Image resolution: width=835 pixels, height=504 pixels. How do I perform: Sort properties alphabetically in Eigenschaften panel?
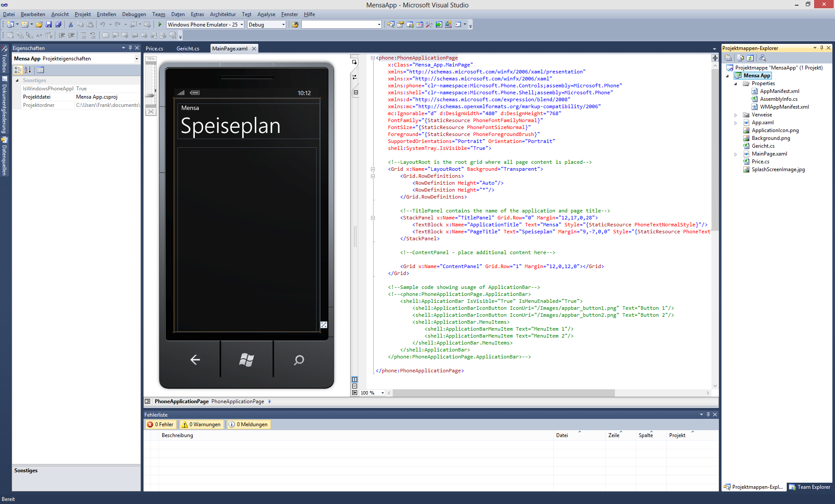(x=27, y=70)
